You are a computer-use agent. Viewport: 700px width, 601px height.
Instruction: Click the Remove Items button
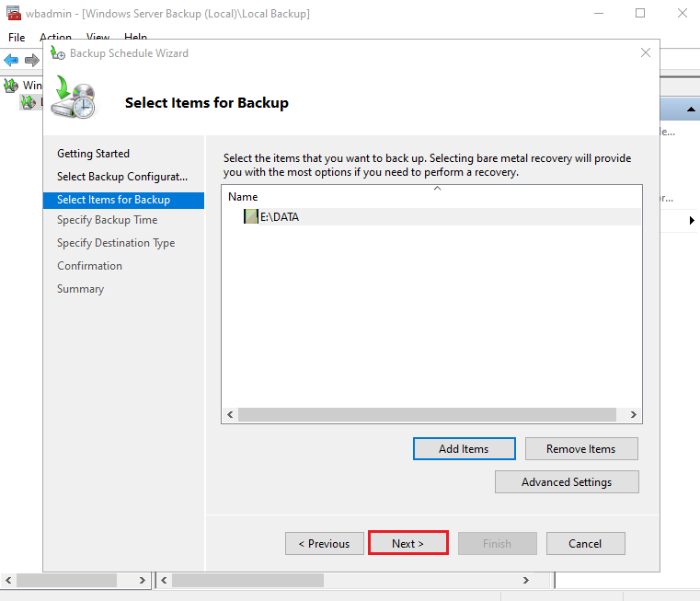(580, 449)
